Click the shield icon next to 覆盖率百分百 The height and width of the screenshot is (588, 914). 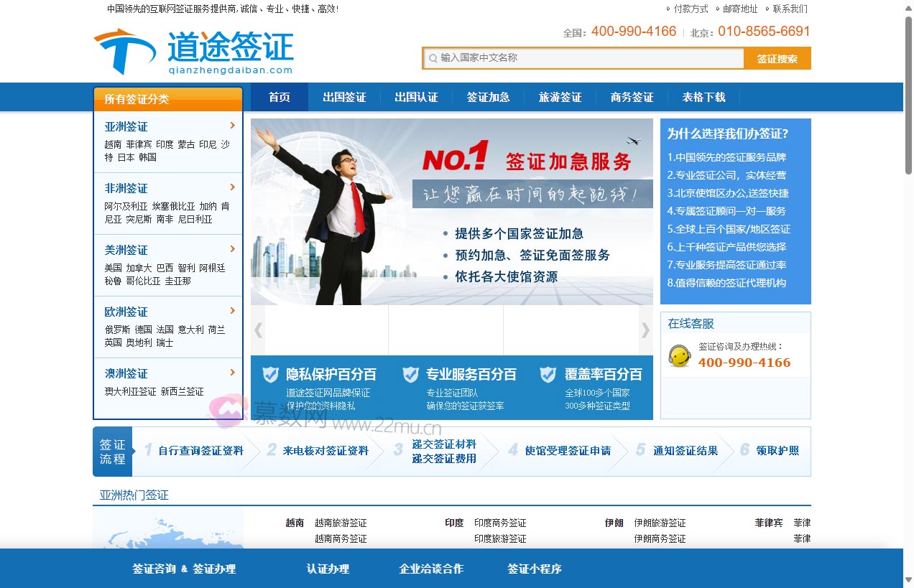(x=548, y=374)
